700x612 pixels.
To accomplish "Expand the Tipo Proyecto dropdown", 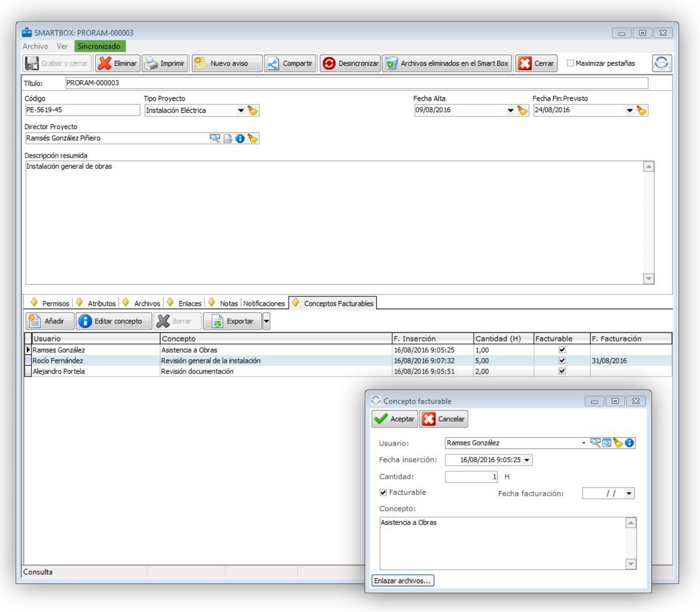I will [x=241, y=110].
